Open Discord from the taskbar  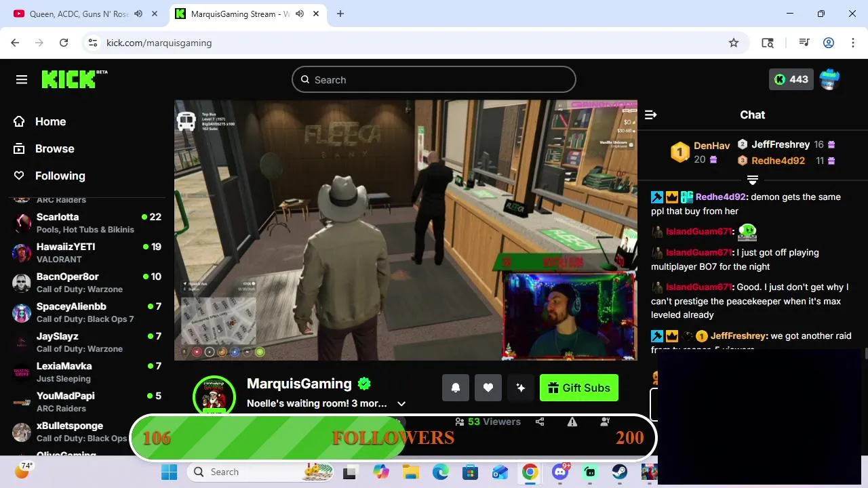pyautogui.click(x=560, y=472)
